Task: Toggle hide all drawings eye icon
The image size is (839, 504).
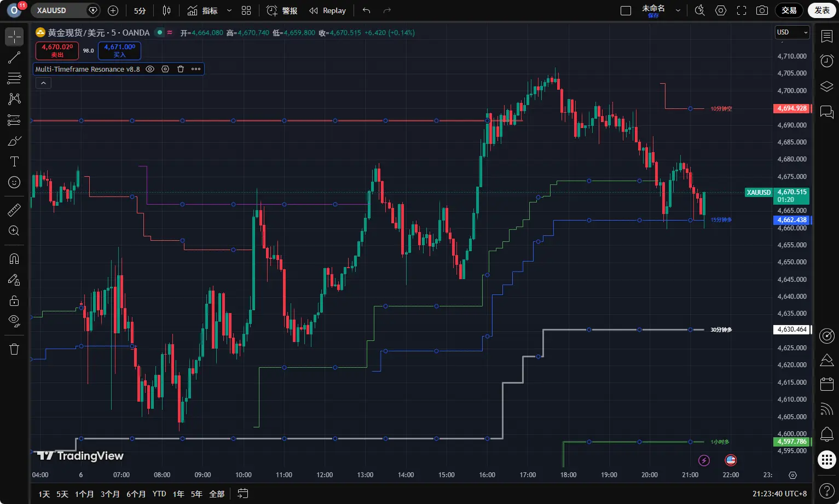Action: click(x=14, y=321)
